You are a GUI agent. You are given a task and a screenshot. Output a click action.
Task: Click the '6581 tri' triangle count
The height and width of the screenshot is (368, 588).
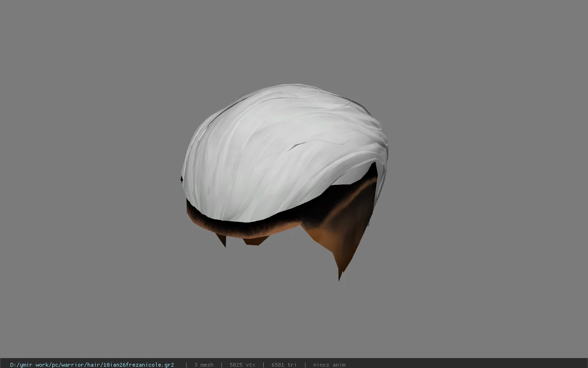click(284, 365)
